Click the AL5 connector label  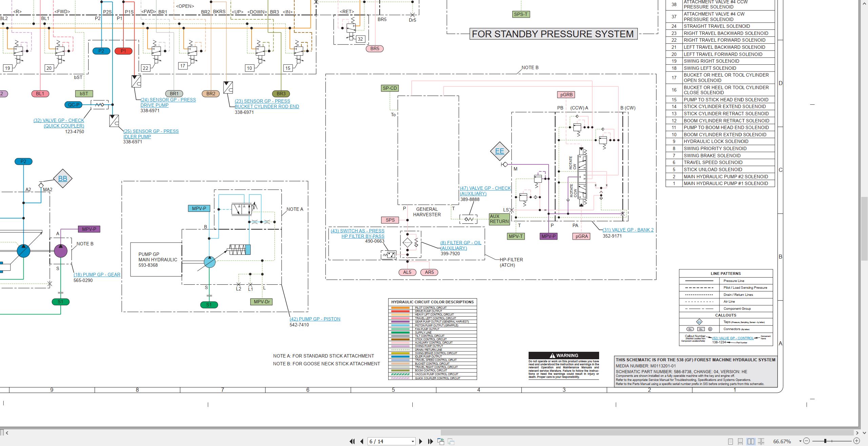(407, 272)
